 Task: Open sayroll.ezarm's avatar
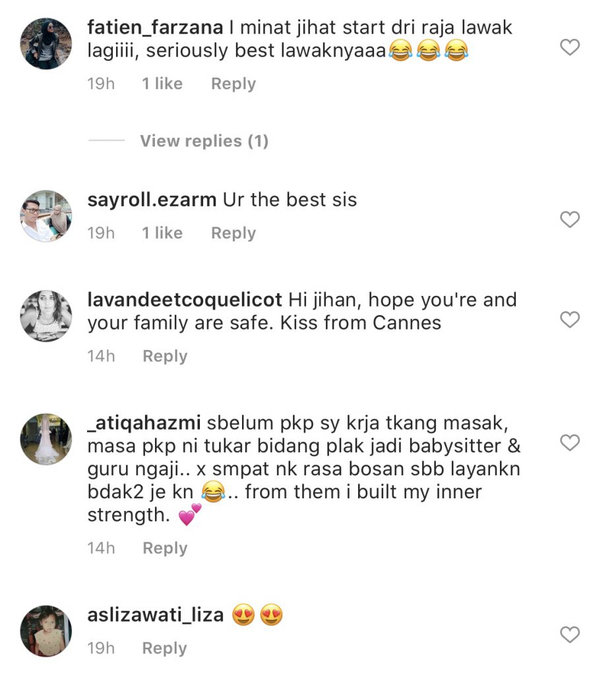46,216
